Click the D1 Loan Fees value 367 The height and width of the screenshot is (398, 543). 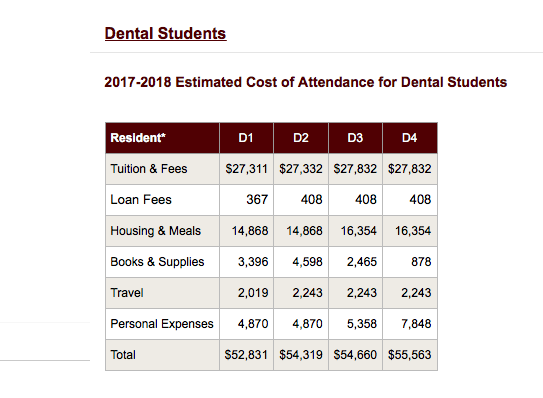coord(257,200)
